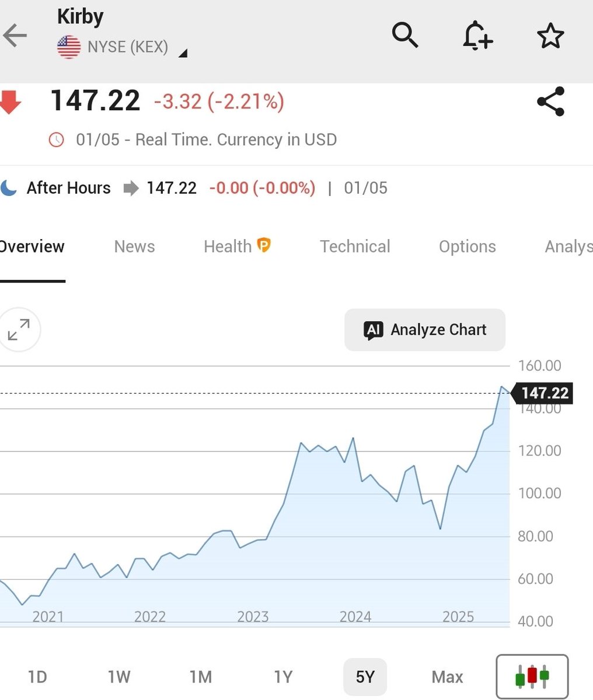593x700 pixels.
Task: Switch to candlestick chart type
Action: point(532,677)
